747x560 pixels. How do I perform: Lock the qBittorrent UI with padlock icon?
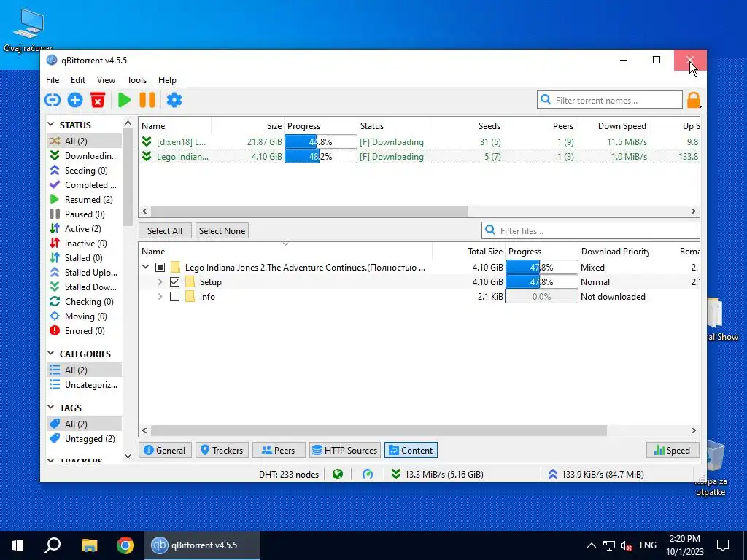[694, 100]
